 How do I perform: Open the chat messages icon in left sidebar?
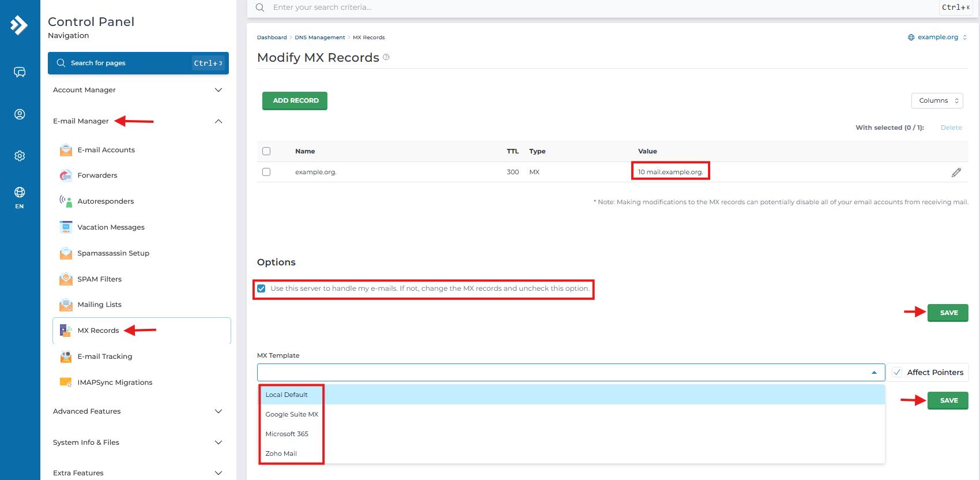[x=20, y=72]
